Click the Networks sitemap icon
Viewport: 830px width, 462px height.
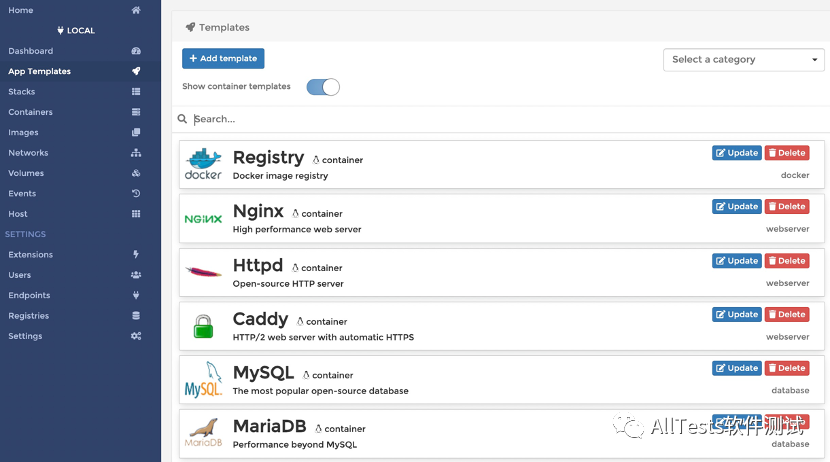click(x=136, y=152)
